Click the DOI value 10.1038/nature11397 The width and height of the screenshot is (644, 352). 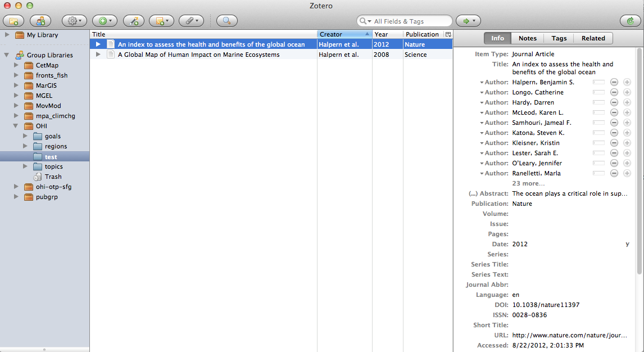point(546,305)
